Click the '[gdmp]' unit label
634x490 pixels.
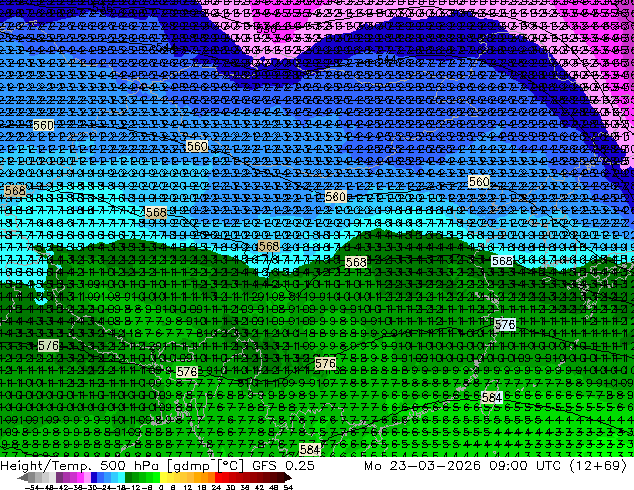pyautogui.click(x=189, y=466)
